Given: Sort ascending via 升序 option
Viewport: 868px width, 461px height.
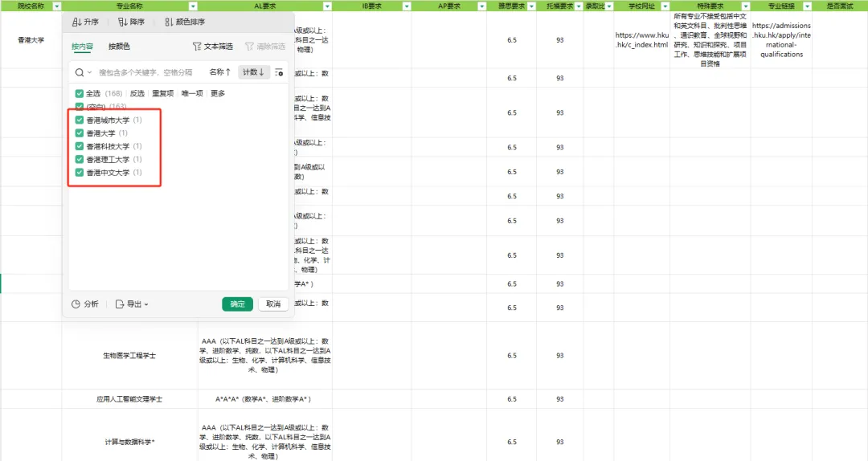Looking at the screenshot, I should [85, 22].
